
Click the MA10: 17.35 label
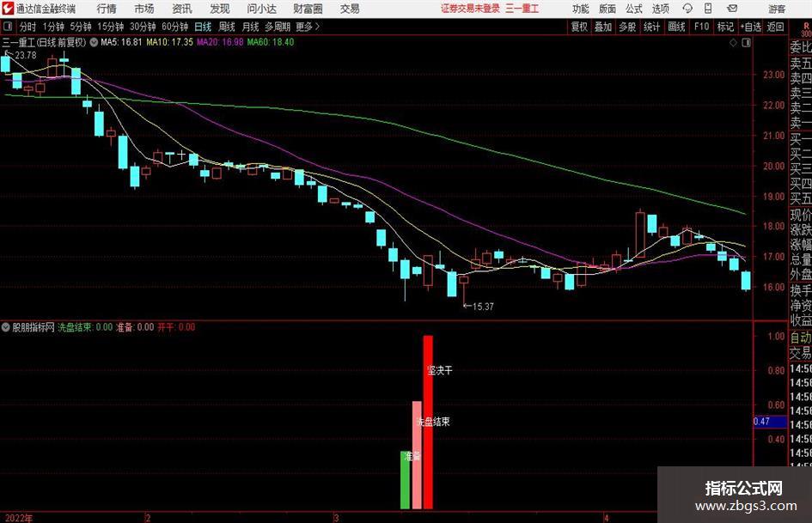pos(169,42)
